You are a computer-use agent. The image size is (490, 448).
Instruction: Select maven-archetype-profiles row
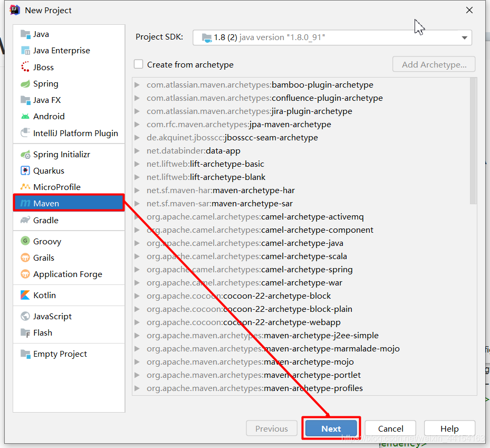point(302,388)
